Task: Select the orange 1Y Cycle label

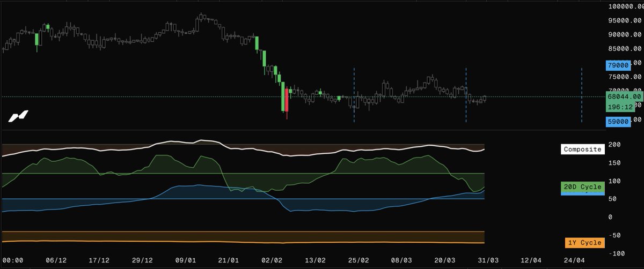Action: [x=585, y=243]
